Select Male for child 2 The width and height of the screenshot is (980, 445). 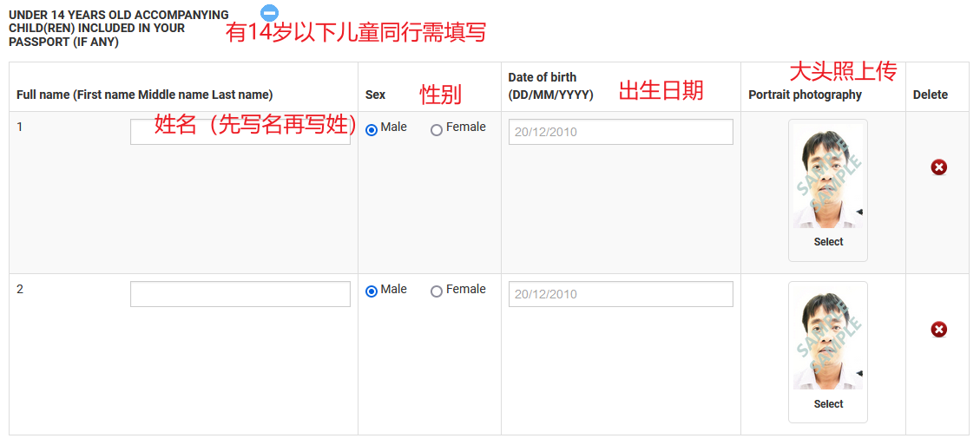[x=372, y=291]
